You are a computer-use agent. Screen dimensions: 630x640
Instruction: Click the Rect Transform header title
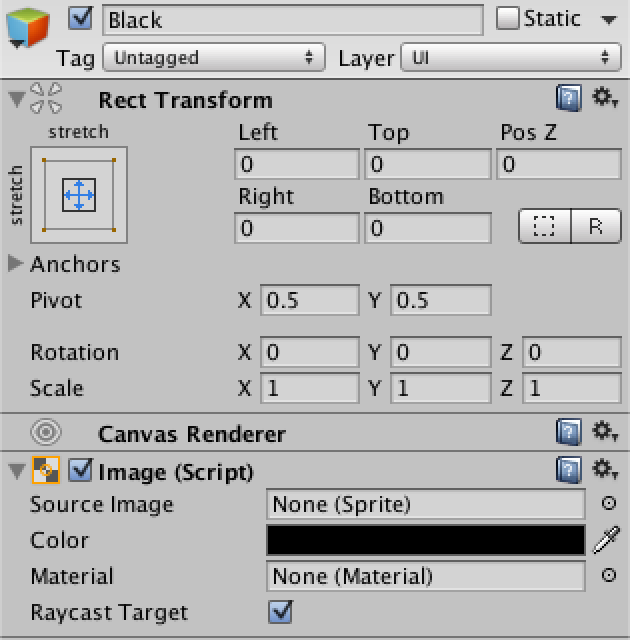[x=186, y=100]
